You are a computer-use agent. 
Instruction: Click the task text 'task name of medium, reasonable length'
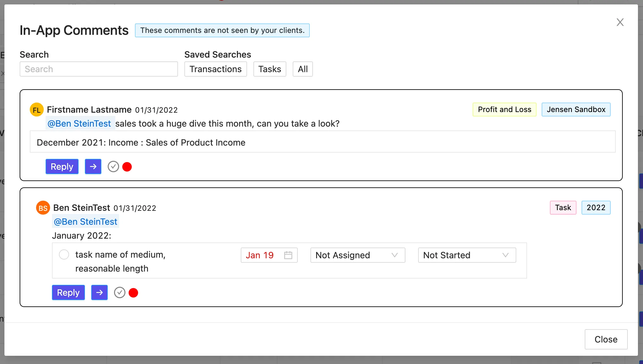(x=120, y=261)
